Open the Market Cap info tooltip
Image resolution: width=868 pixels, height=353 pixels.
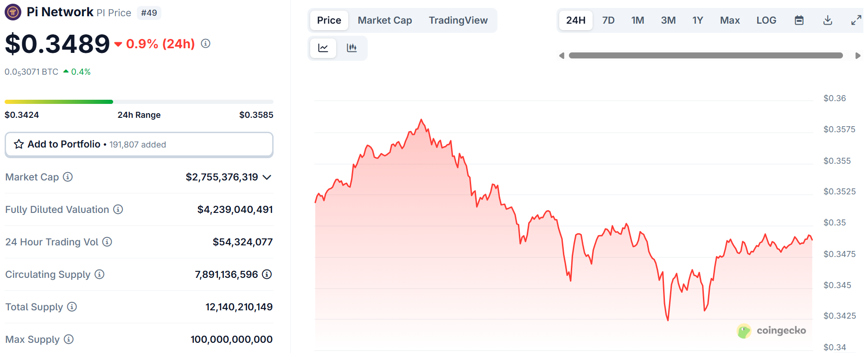68,177
